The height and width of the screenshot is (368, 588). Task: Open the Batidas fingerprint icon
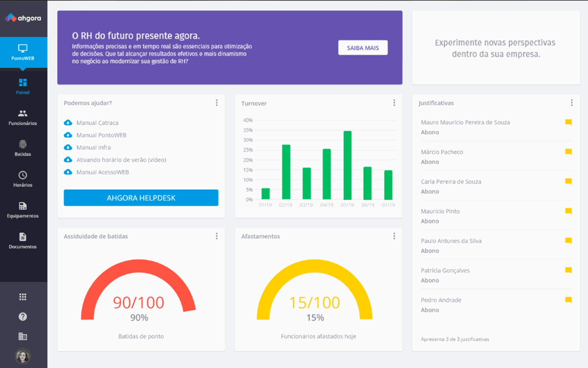click(x=23, y=148)
